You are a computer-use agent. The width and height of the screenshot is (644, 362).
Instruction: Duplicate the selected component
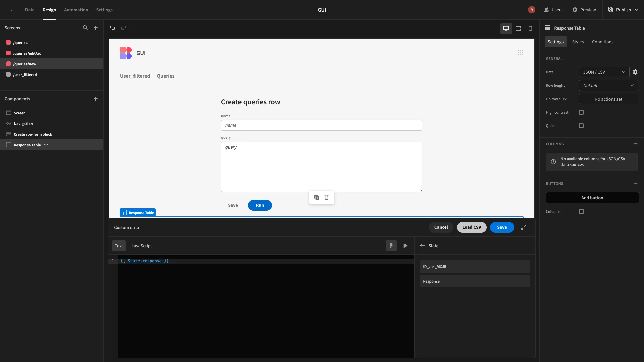point(317,197)
